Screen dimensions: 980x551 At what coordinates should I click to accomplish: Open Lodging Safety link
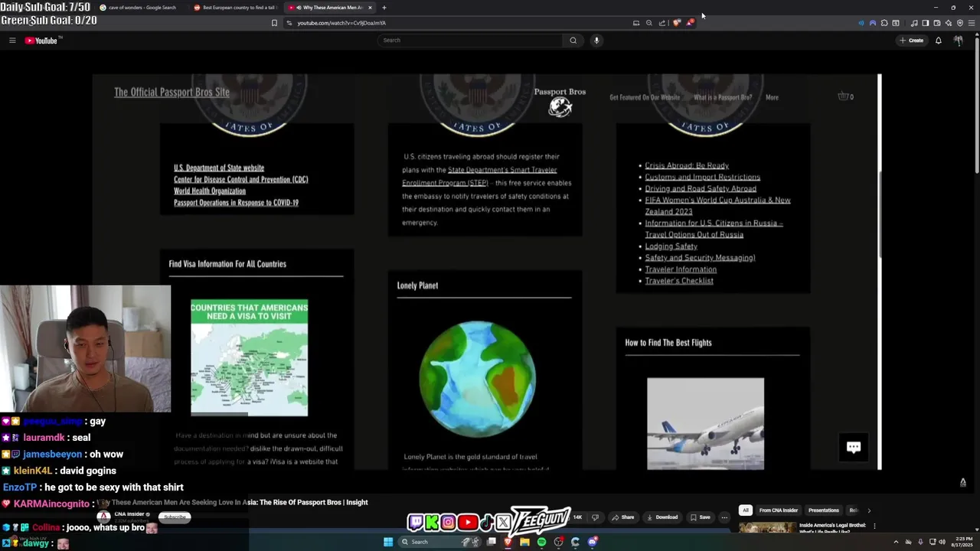click(671, 246)
